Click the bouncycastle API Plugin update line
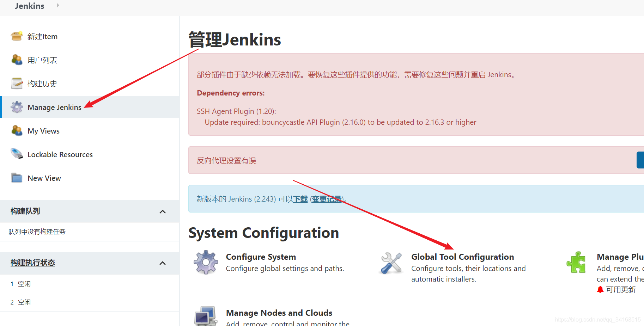 (341, 122)
